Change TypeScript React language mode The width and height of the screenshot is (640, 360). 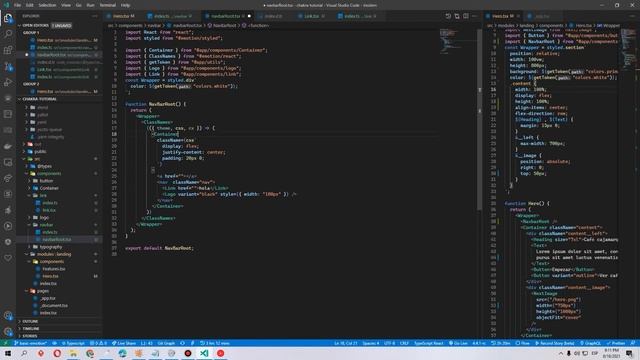(429, 343)
